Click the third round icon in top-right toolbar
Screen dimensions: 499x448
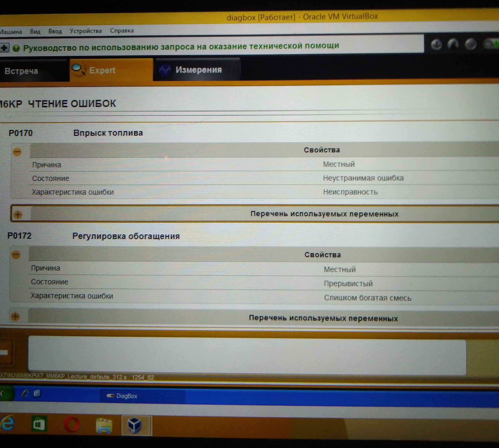pos(470,44)
